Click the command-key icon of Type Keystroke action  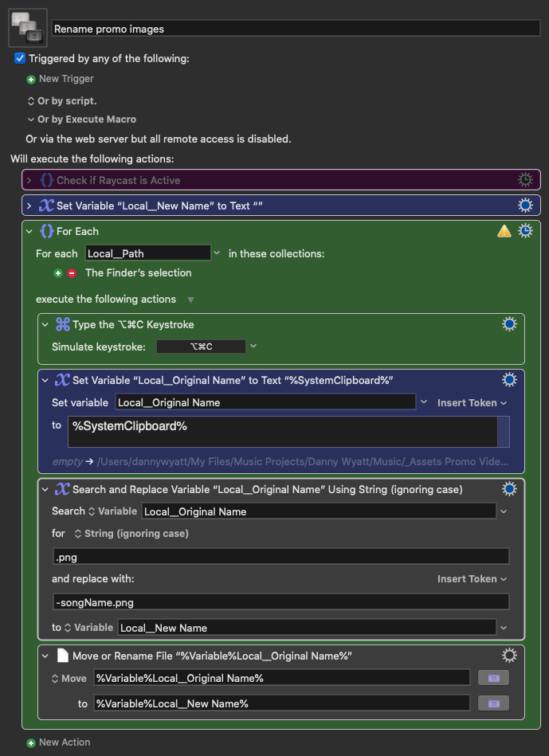[62, 324]
